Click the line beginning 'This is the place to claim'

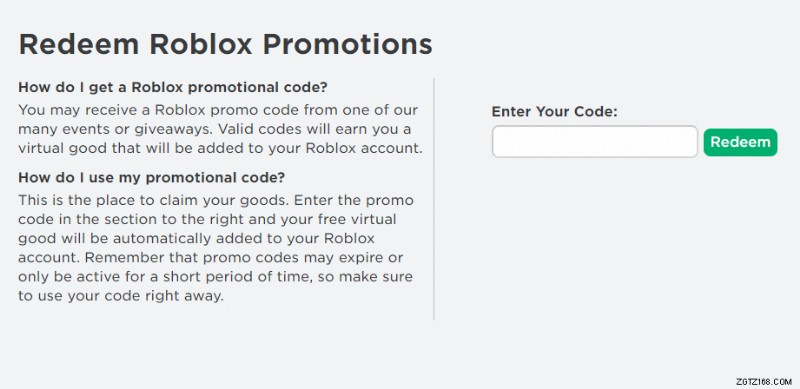216,200
